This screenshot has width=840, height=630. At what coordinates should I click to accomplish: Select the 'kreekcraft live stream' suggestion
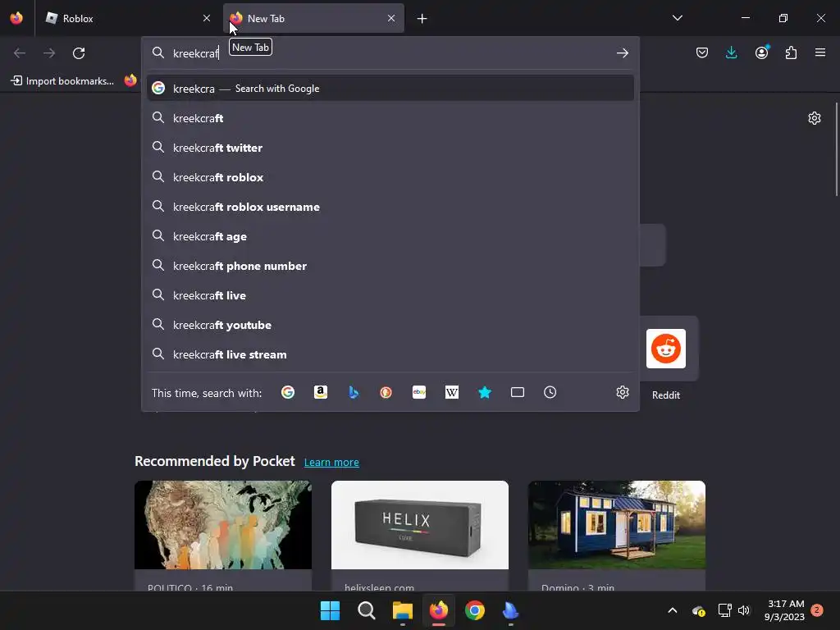[390, 354]
